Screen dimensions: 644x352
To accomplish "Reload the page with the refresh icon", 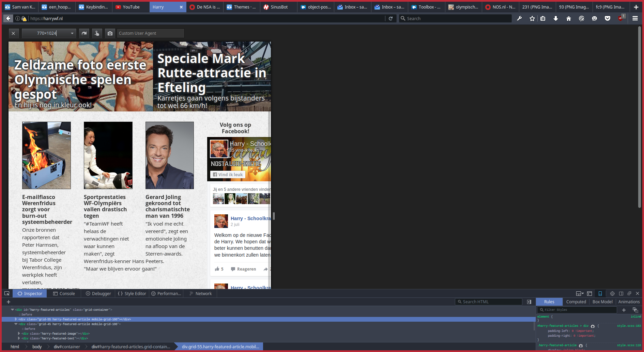I will 391,18.
